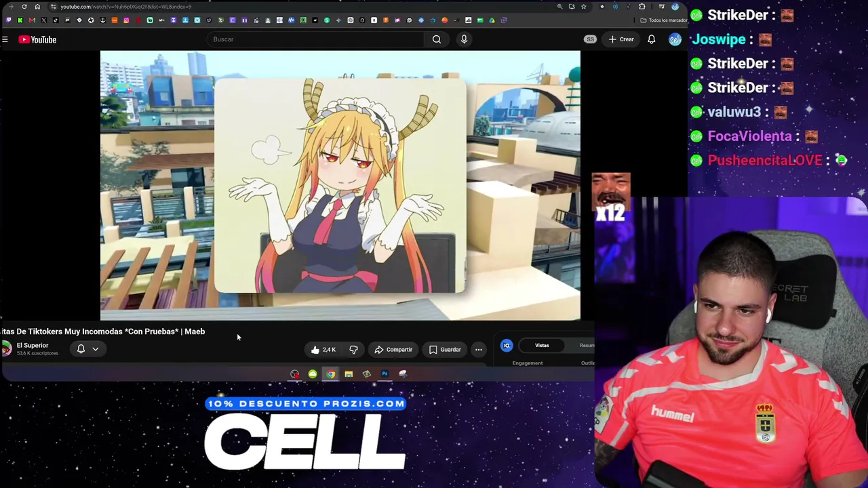Select the Vistas tab
The image size is (868, 488).
542,346
